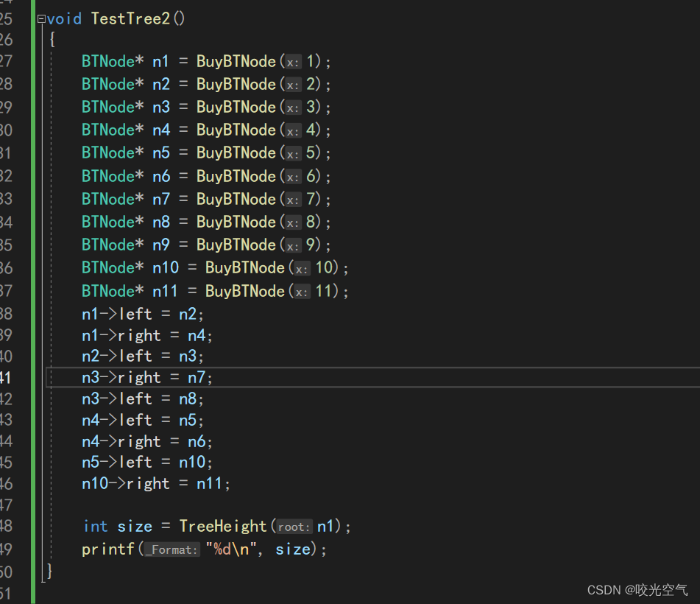Click the 'n3->left = n8;' statement

[142, 398]
